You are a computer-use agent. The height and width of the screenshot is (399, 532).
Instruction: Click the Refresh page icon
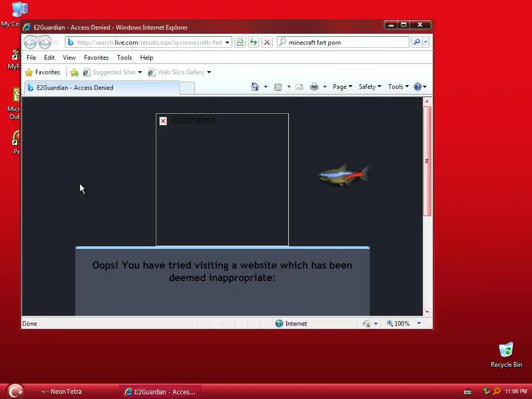pos(254,43)
